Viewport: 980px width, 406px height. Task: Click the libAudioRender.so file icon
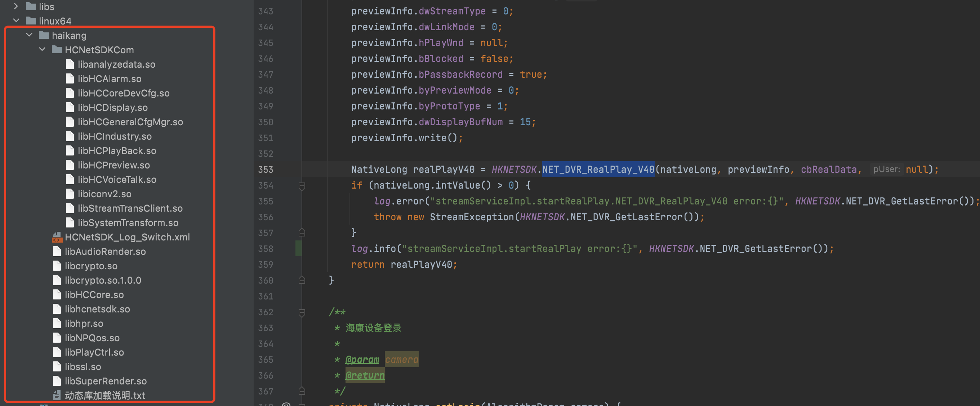[x=57, y=251]
